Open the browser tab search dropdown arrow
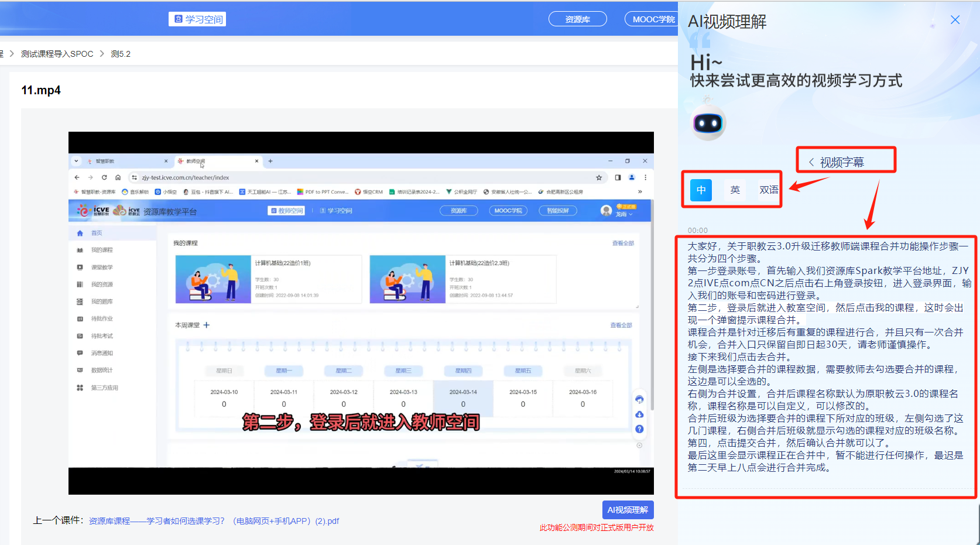This screenshot has height=545, width=980. click(x=76, y=160)
